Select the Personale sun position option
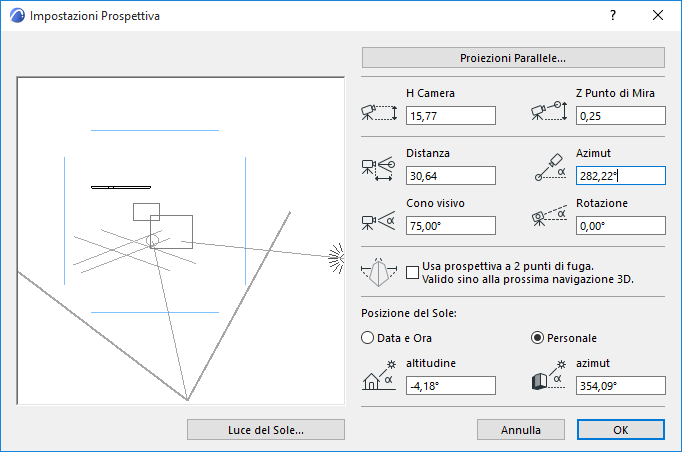Image resolution: width=682 pixels, height=452 pixels. 538,338
